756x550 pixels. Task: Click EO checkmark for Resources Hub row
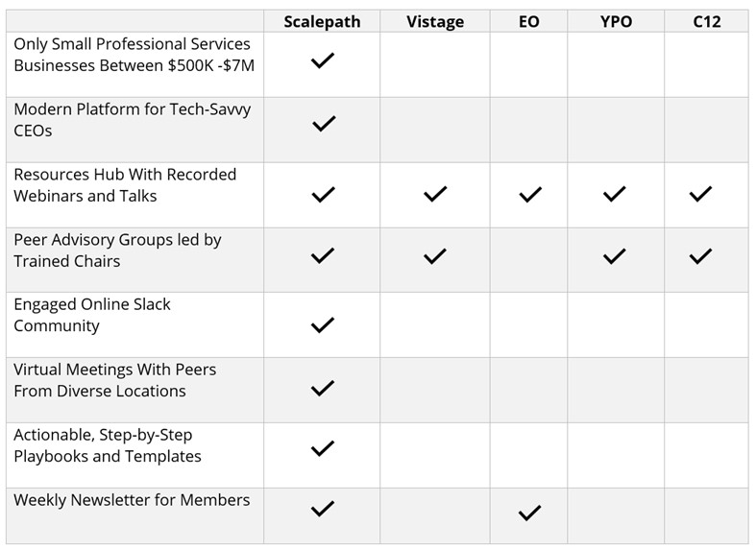530,195
